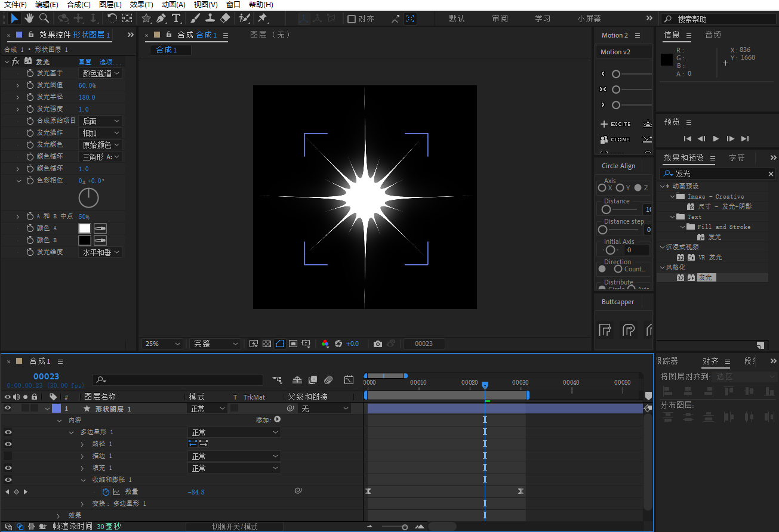Pick the Eraser tool
The image size is (779, 532).
click(x=225, y=18)
